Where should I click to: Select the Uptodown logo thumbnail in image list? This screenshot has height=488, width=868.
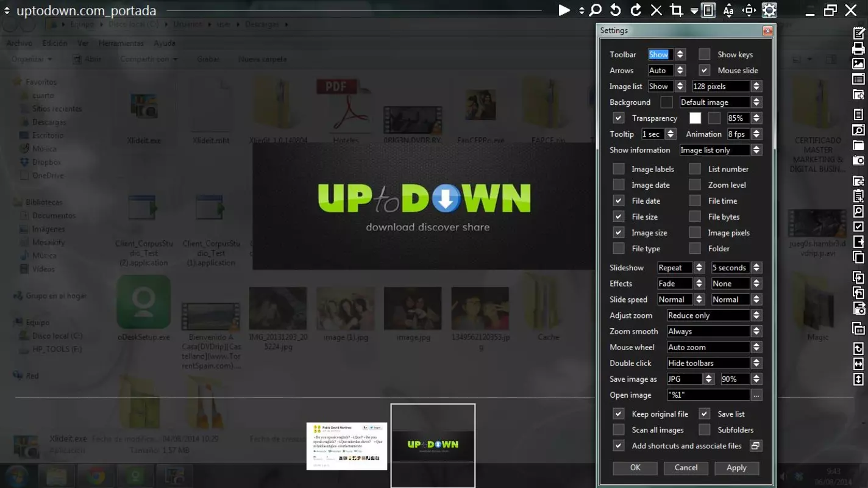[x=433, y=445]
